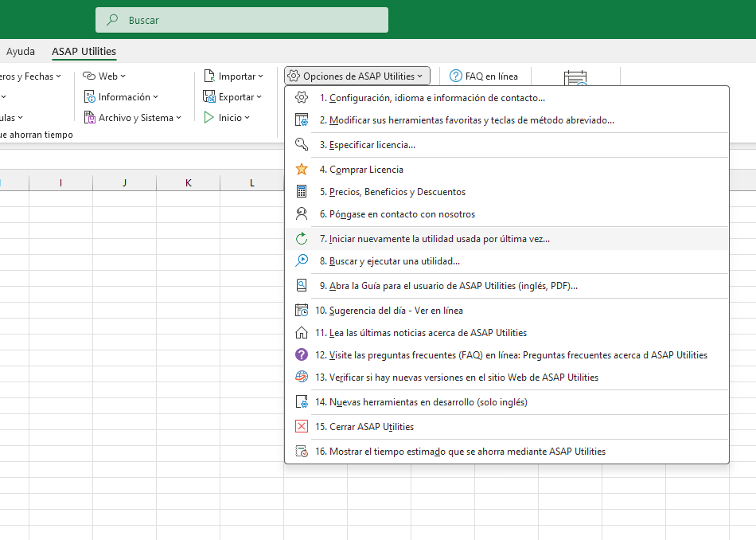This screenshot has width=756, height=540.
Task: Select column J header
Action: pos(124,182)
